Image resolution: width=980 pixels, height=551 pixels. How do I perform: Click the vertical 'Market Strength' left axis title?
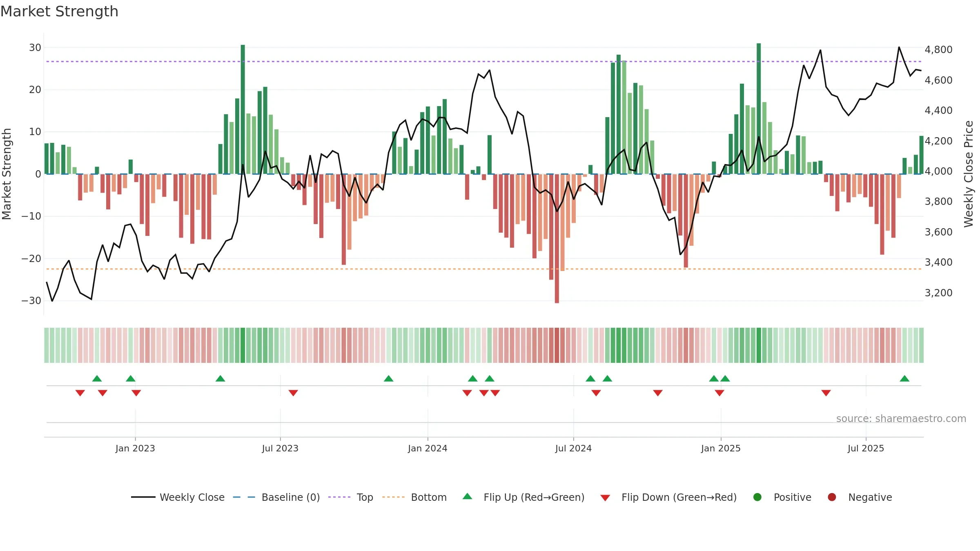click(x=7, y=174)
